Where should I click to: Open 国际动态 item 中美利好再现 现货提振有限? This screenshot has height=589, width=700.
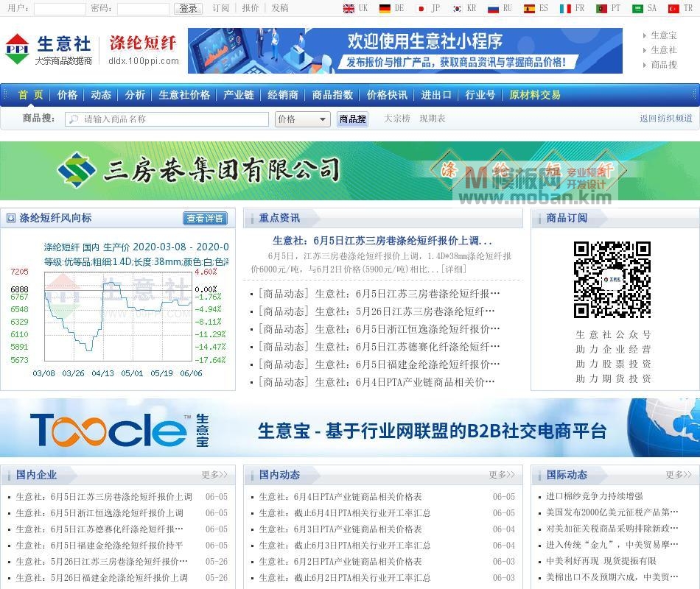pyautogui.click(x=601, y=561)
